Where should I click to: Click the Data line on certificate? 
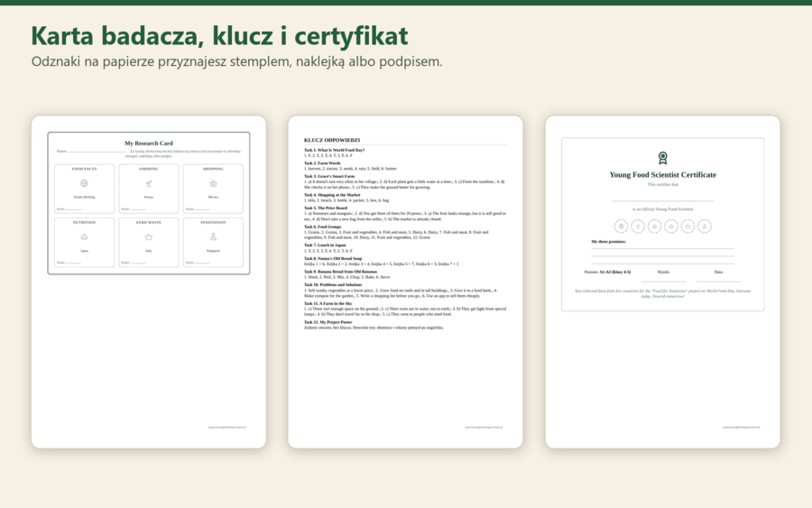[719, 281]
